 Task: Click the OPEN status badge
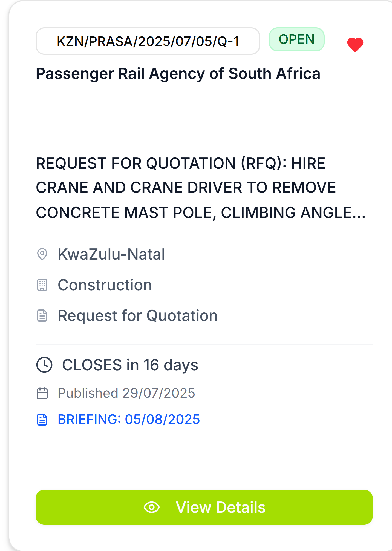[297, 39]
